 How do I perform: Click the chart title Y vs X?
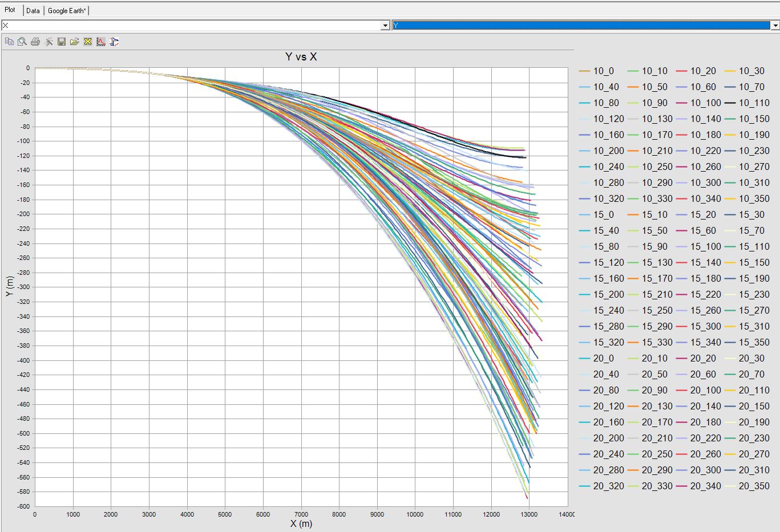click(301, 57)
